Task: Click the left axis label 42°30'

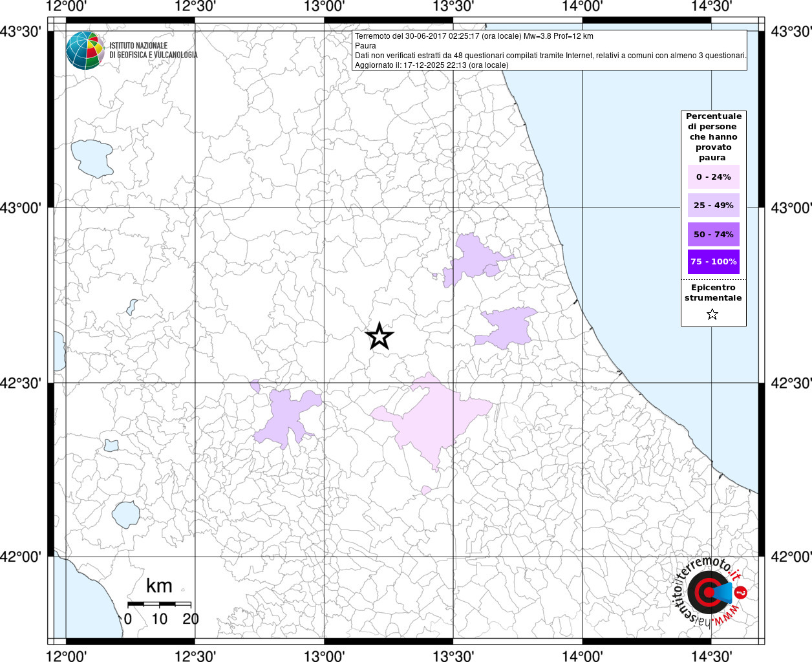Action: point(21,383)
